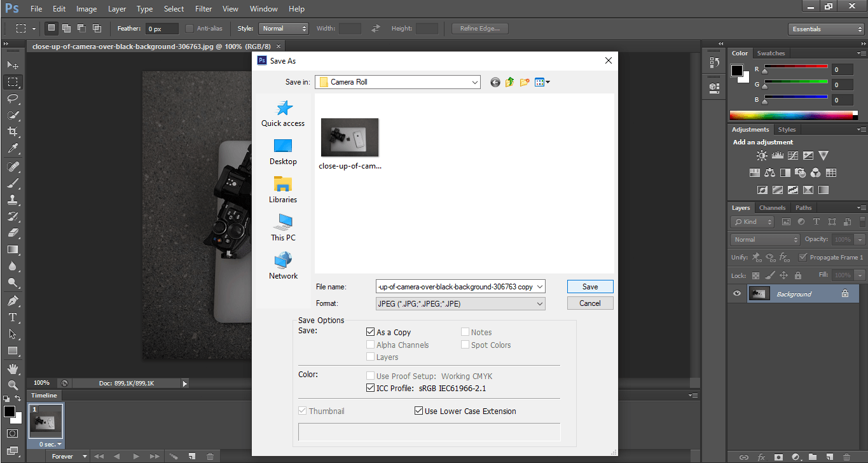The image size is (868, 463).
Task: Grab the Zoom tool
Action: (x=13, y=384)
